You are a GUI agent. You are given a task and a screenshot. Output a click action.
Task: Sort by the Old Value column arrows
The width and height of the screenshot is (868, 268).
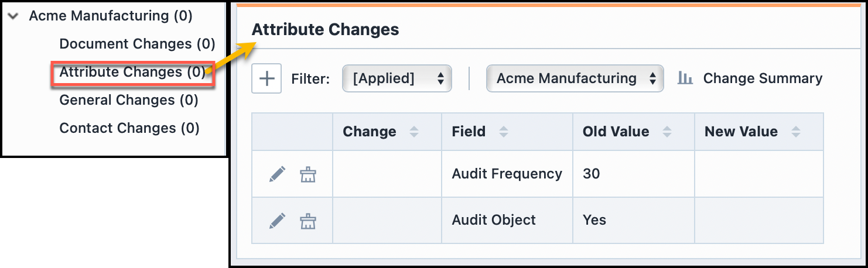667,132
